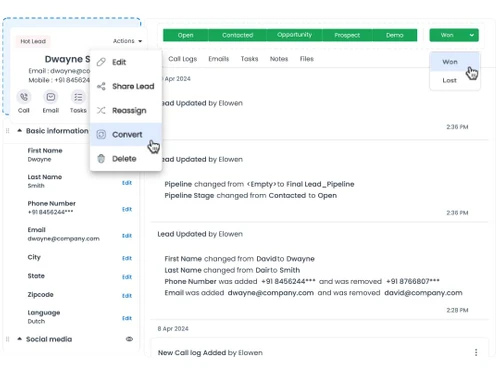Image resolution: width=500 pixels, height=375 pixels.
Task: Open three-dot menu on New Call log
Action: (x=476, y=352)
